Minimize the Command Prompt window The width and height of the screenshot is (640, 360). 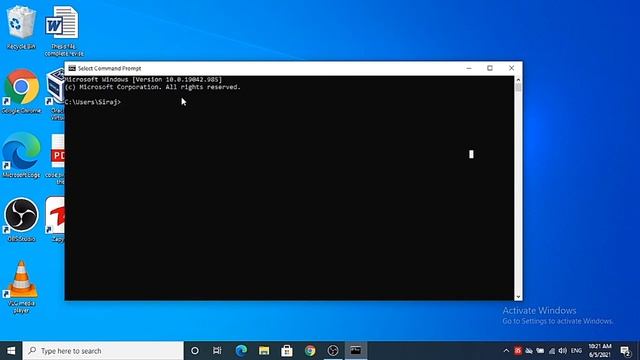pyautogui.click(x=469, y=68)
